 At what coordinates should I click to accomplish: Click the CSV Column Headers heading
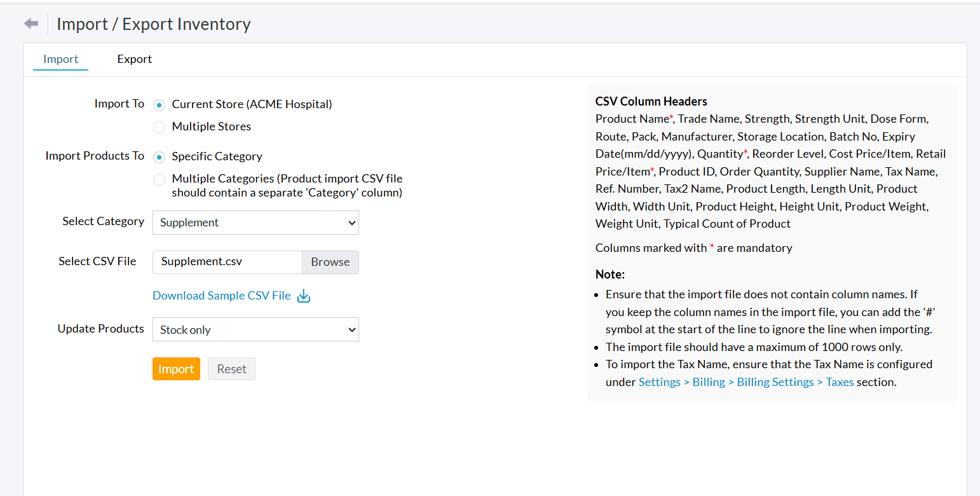pyautogui.click(x=651, y=102)
